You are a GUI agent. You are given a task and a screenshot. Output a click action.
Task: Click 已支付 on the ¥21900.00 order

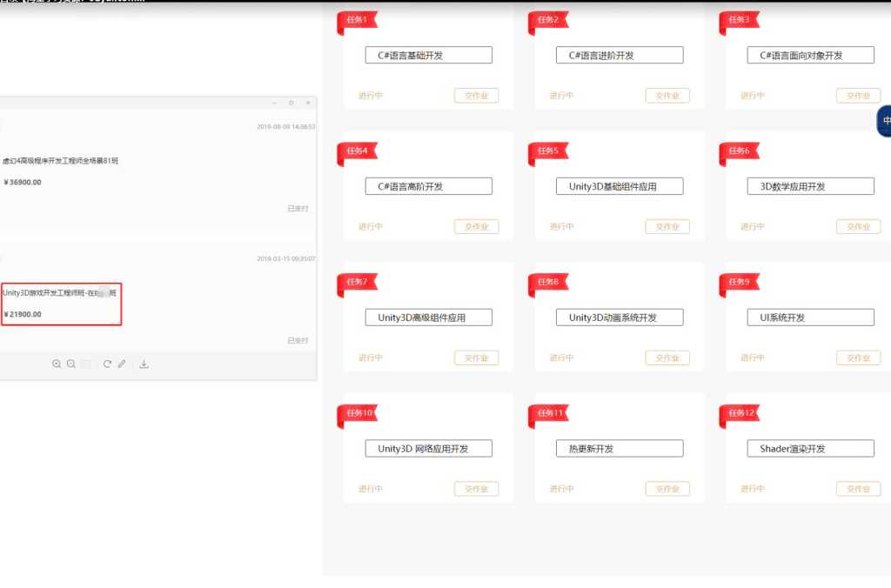tap(298, 340)
